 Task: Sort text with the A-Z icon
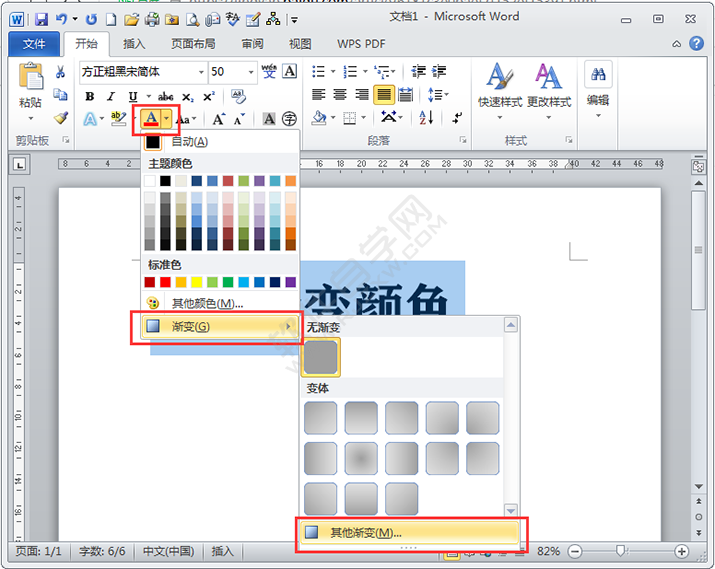click(x=426, y=118)
